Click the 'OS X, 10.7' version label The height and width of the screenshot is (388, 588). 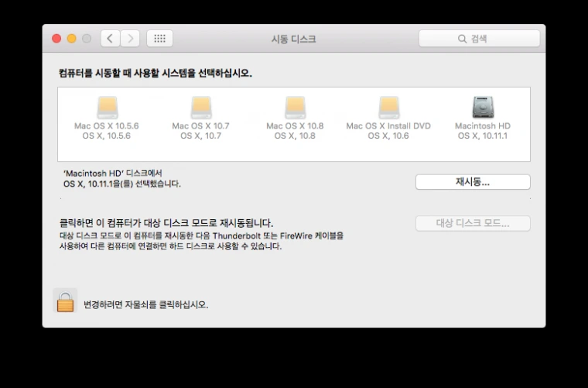200,136
